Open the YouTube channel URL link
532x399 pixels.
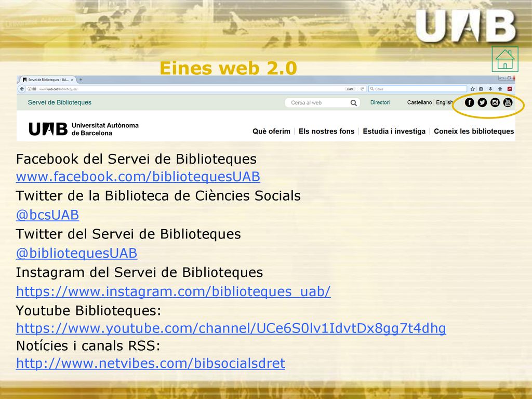point(231,328)
